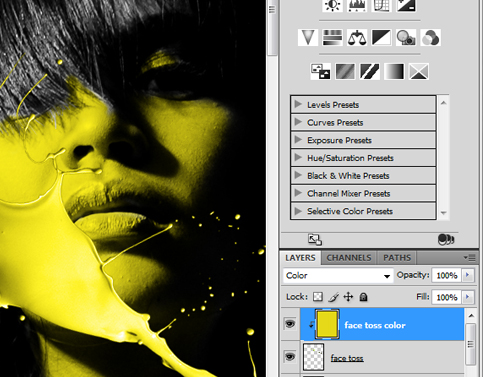This screenshot has height=377, width=483.
Task: Click the Channel Mixer Presets label
Action: [348, 193]
